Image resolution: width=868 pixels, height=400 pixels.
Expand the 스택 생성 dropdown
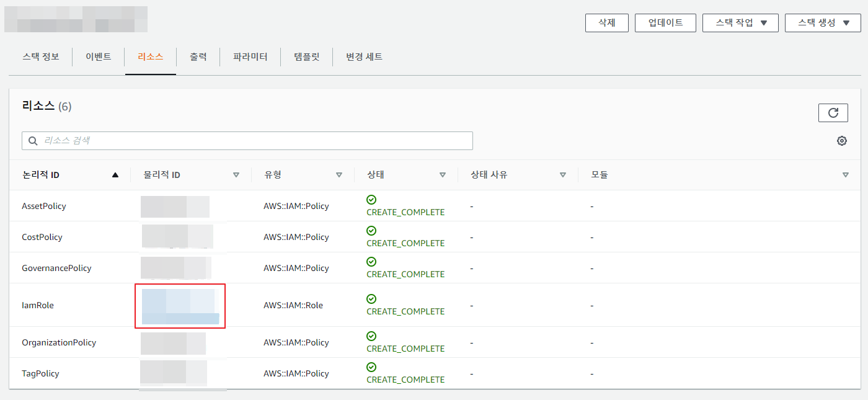pyautogui.click(x=823, y=23)
